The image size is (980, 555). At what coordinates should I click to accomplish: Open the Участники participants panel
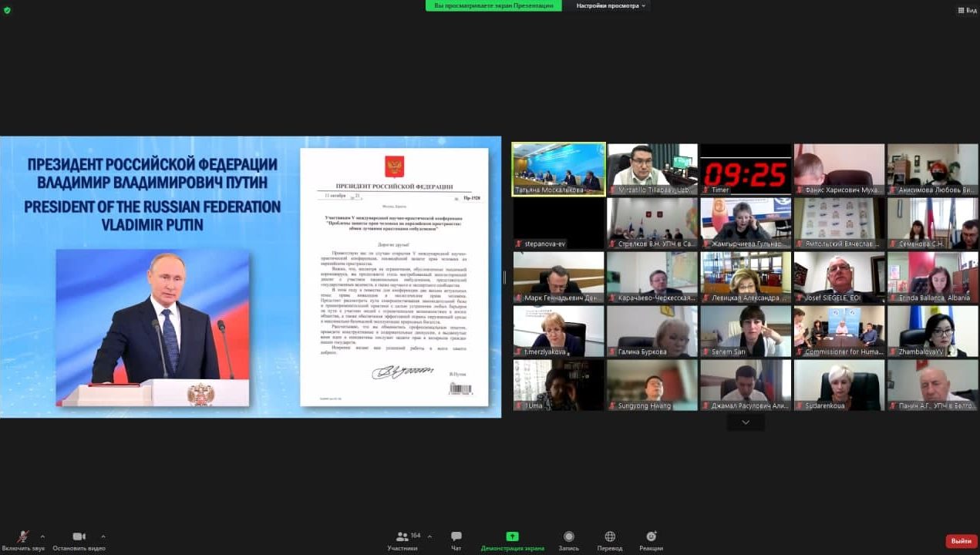pyautogui.click(x=402, y=540)
